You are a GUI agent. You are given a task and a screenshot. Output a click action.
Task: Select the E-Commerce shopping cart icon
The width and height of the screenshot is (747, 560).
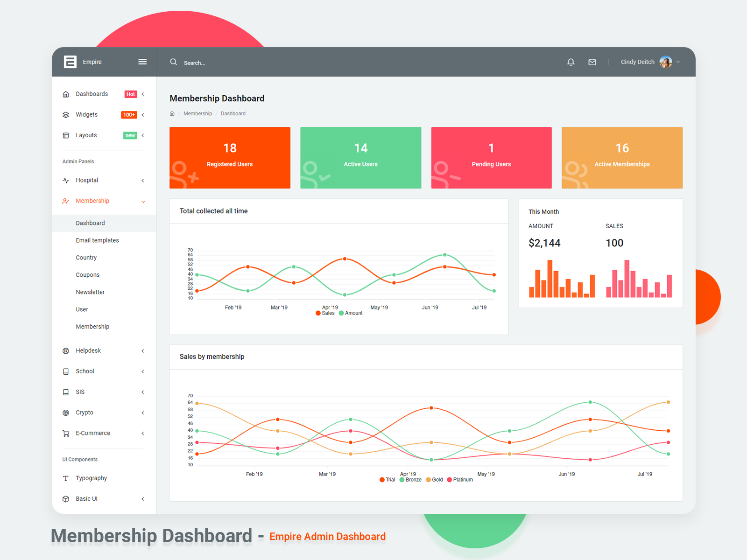pos(66,433)
